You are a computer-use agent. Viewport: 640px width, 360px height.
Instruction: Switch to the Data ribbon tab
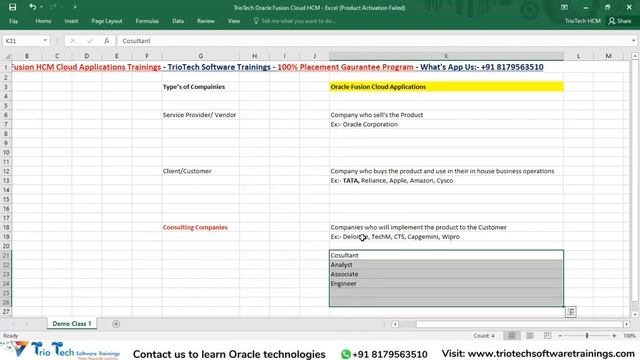(x=178, y=21)
